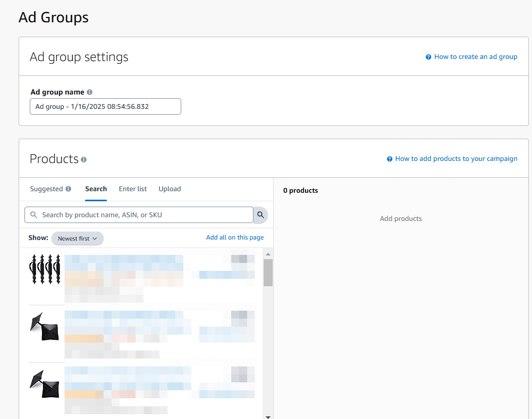Click the info icon next to Ad group name
The height and width of the screenshot is (419, 532).
[89, 92]
